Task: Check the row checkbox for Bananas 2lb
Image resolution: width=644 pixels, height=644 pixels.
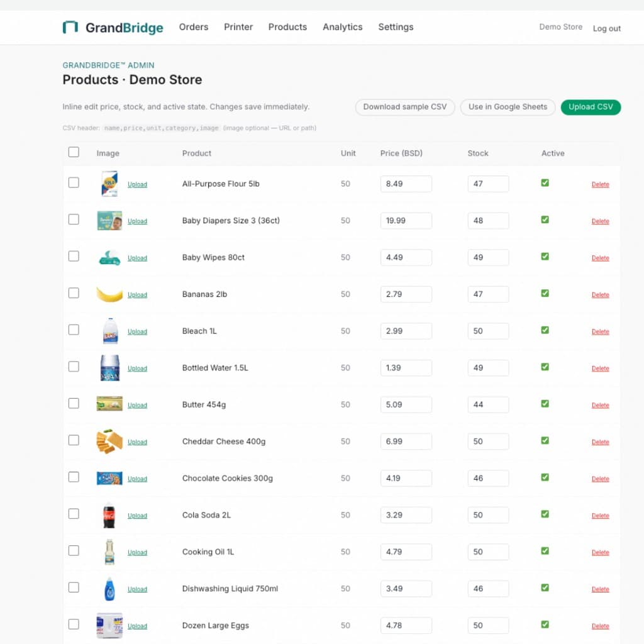Action: 74,292
